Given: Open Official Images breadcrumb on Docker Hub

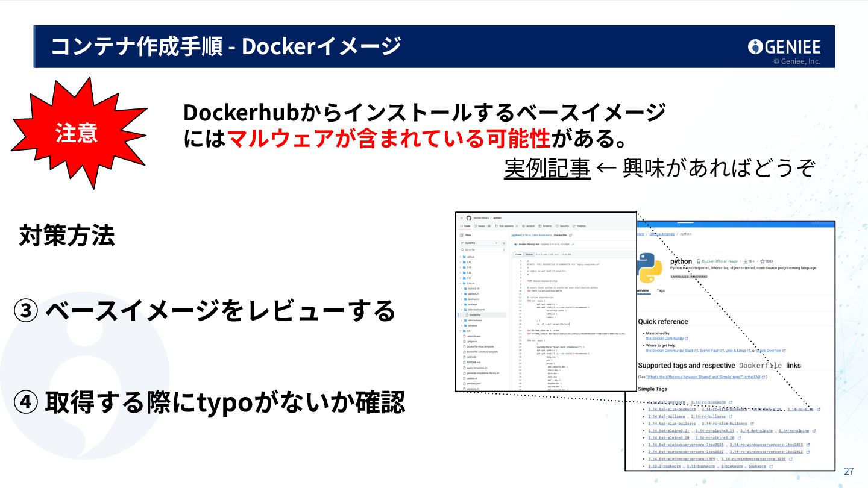Looking at the screenshot, I should click(x=662, y=234).
